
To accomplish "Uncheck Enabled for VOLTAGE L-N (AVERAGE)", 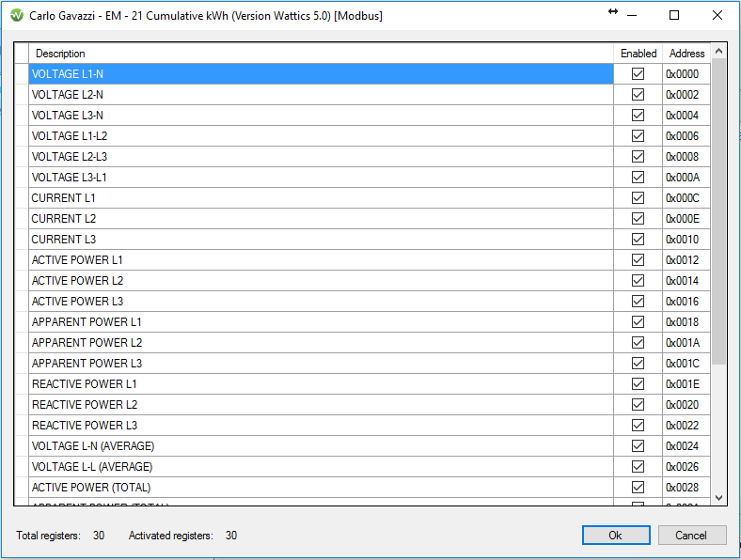I will [638, 445].
